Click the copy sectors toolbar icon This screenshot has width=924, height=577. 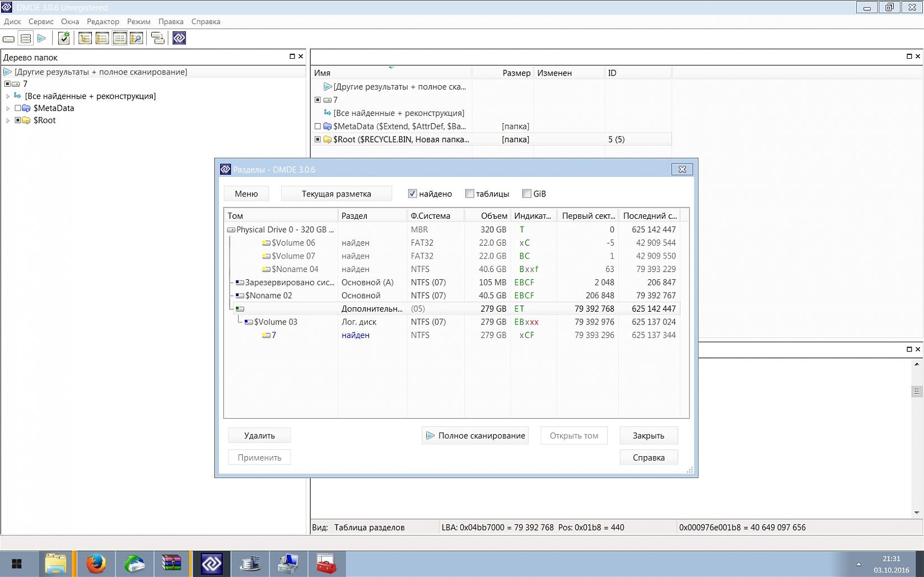click(x=158, y=39)
